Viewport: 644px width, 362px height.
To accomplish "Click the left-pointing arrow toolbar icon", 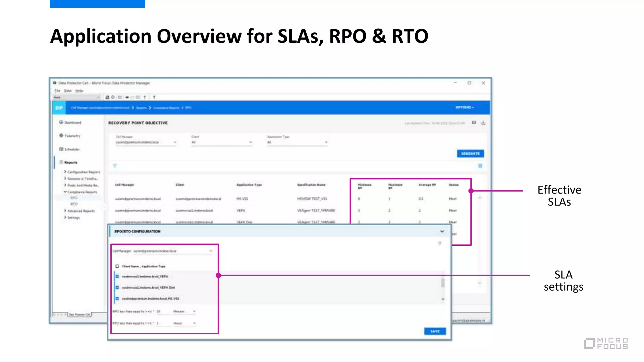I will point(127,97).
